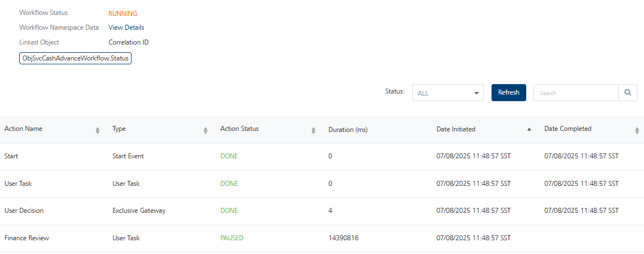Image resolution: width=644 pixels, height=254 pixels.
Task: Sort by Action Name column arrows
Action: point(97,130)
